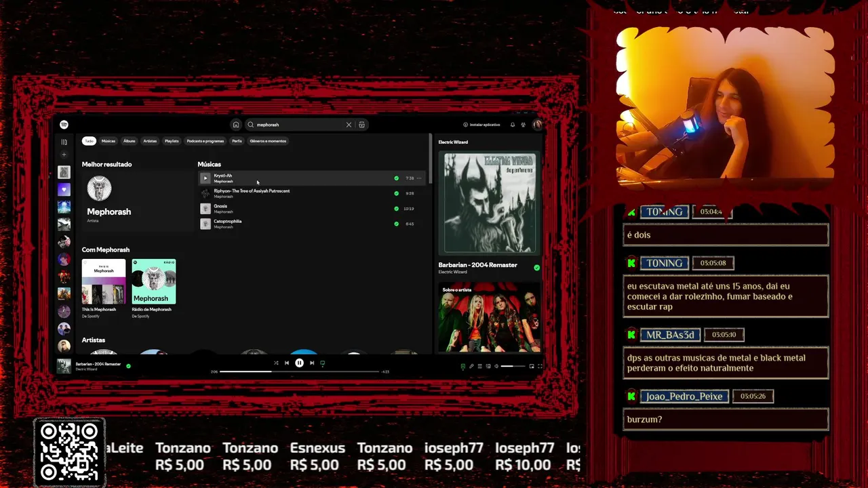Go to Spotify Home via house icon
868x488 pixels.
235,125
